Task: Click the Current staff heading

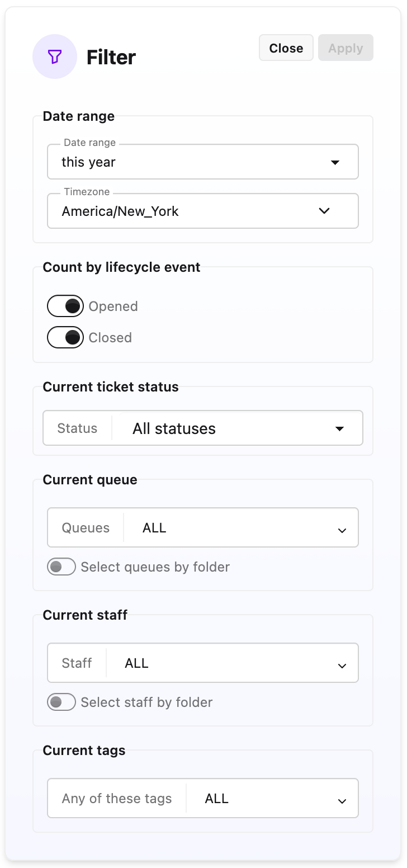Action: click(85, 615)
